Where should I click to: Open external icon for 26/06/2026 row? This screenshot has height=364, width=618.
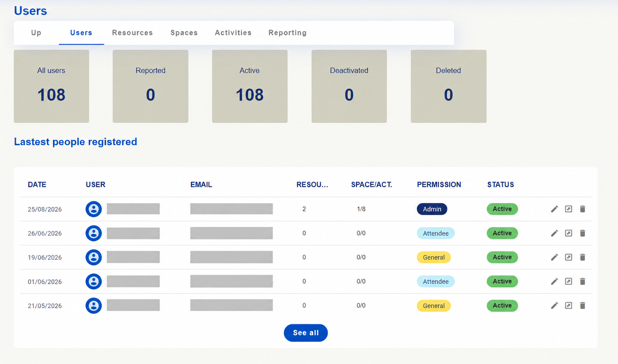pyautogui.click(x=568, y=233)
